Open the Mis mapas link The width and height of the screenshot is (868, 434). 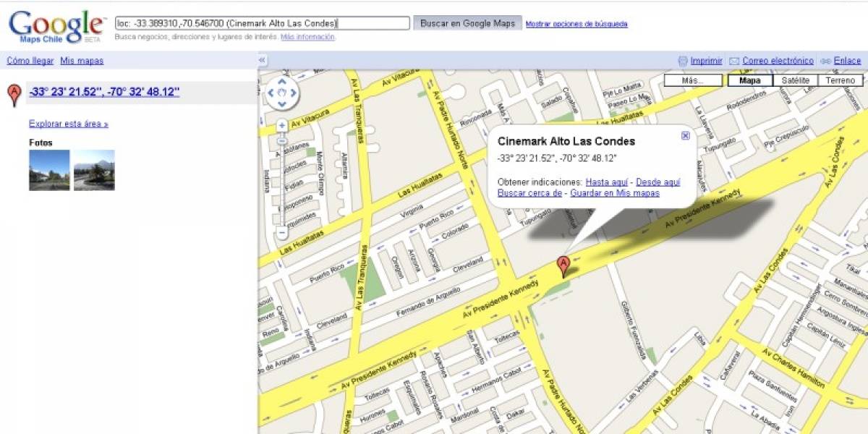click(x=82, y=61)
